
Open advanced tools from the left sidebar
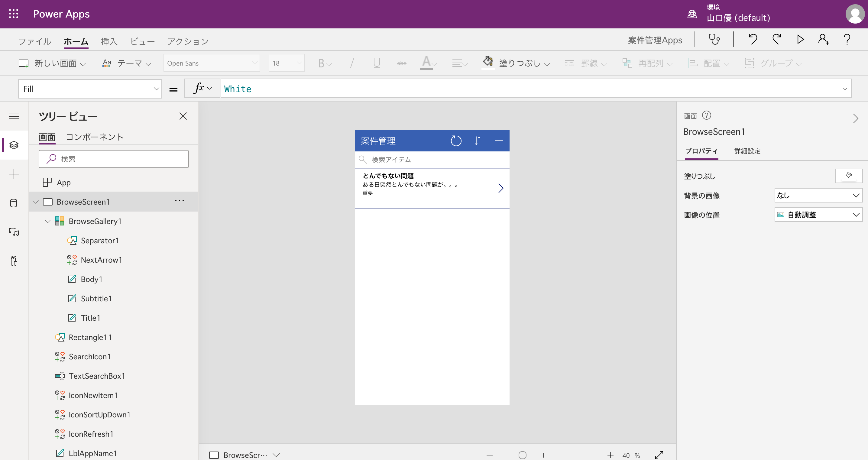tap(14, 261)
